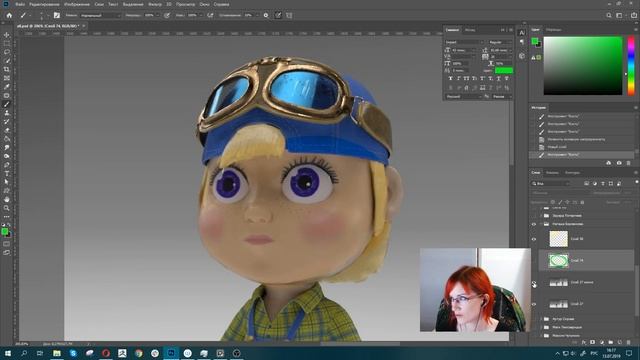
Task: Select the Brush tool in the toolbox
Action: pos(7,104)
